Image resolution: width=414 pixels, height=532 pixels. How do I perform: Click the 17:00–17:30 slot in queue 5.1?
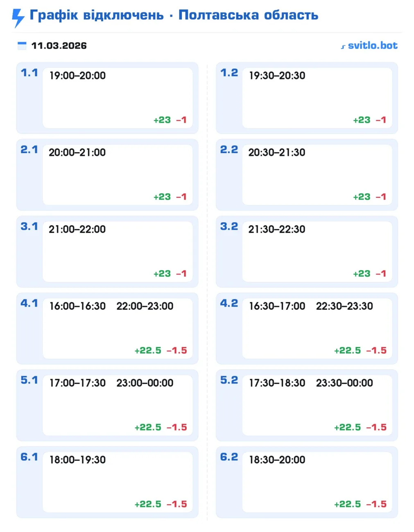[x=77, y=383]
